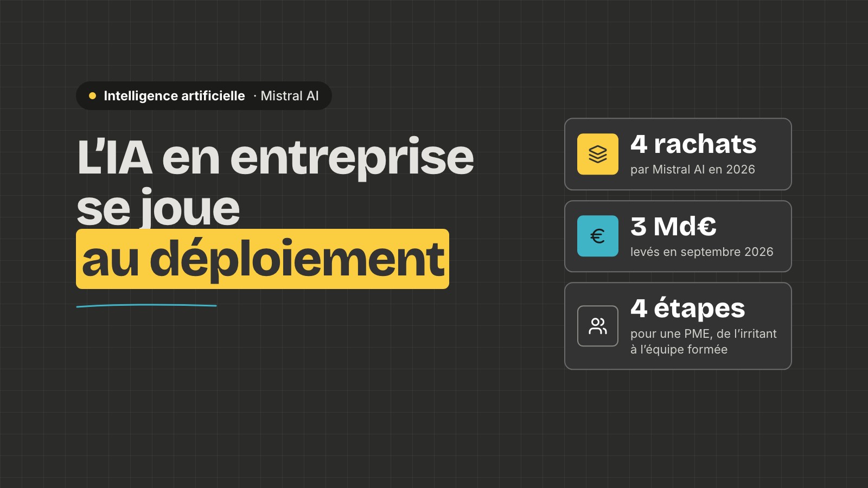Screen dimensions: 868x488
Task: Click "levés en septembre 2026" caption
Action: tap(702, 252)
